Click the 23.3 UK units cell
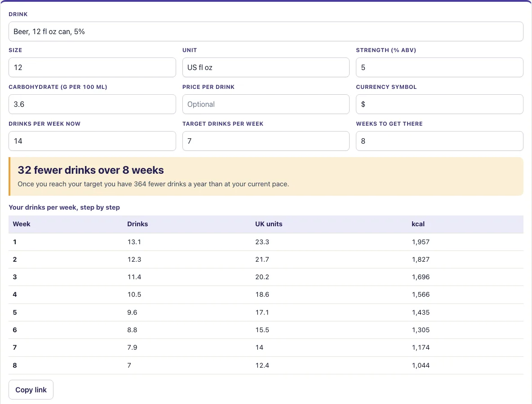This screenshot has width=532, height=404. [262, 242]
